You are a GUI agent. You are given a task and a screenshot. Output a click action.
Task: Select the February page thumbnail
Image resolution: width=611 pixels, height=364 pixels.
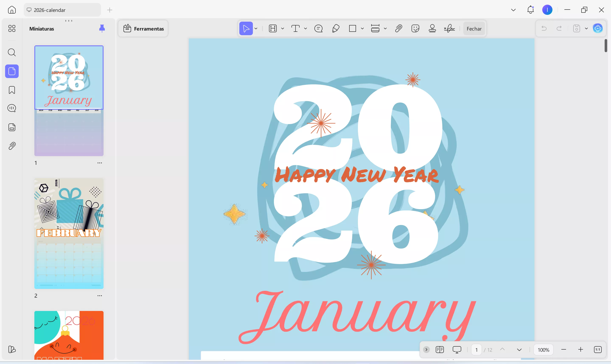pyautogui.click(x=69, y=233)
